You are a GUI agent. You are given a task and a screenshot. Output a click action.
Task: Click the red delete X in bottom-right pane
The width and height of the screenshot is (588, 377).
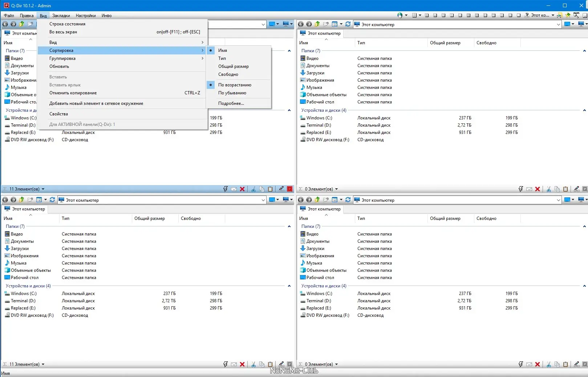click(x=538, y=364)
